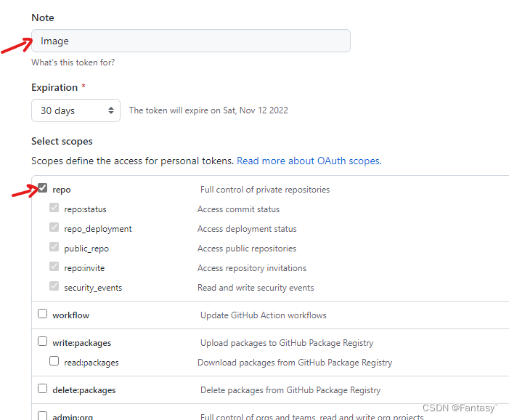This screenshot has width=509, height=420.
Task: Enable the admin:org scope checkbox
Action: (x=43, y=416)
